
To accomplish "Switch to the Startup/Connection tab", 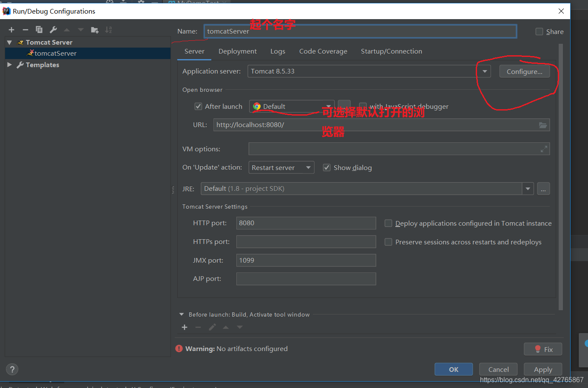I will pyautogui.click(x=392, y=51).
